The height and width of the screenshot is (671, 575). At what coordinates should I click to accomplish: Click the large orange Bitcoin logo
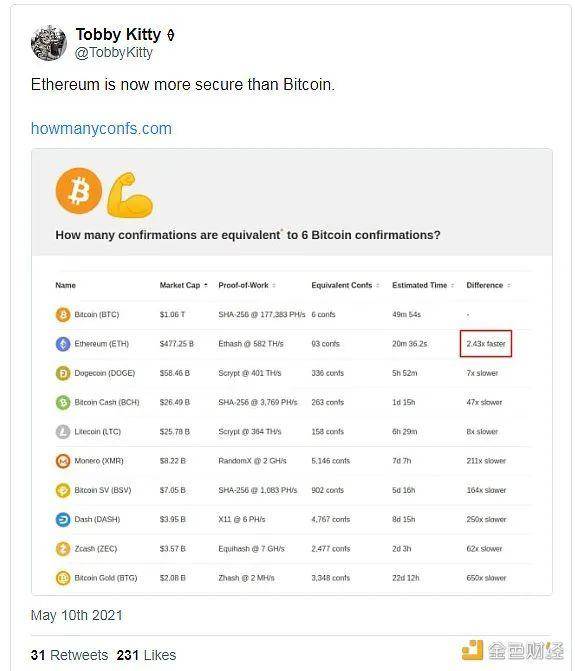click(x=79, y=191)
